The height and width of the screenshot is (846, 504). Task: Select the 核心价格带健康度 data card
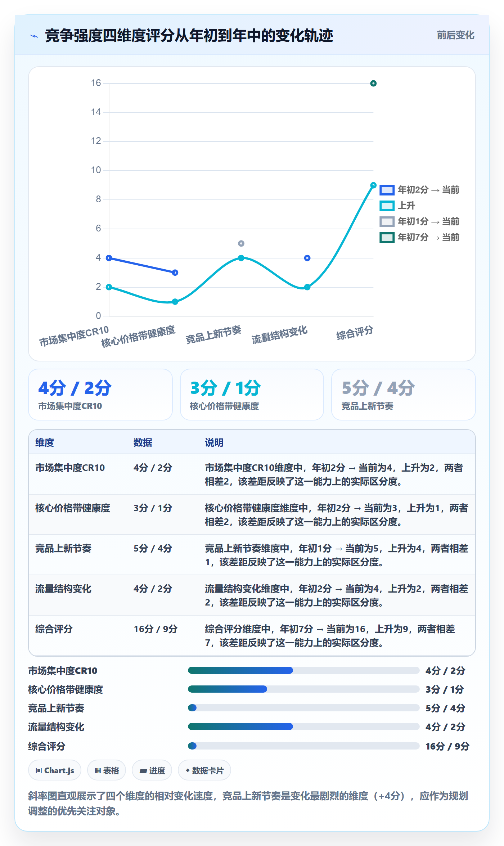coord(252,395)
